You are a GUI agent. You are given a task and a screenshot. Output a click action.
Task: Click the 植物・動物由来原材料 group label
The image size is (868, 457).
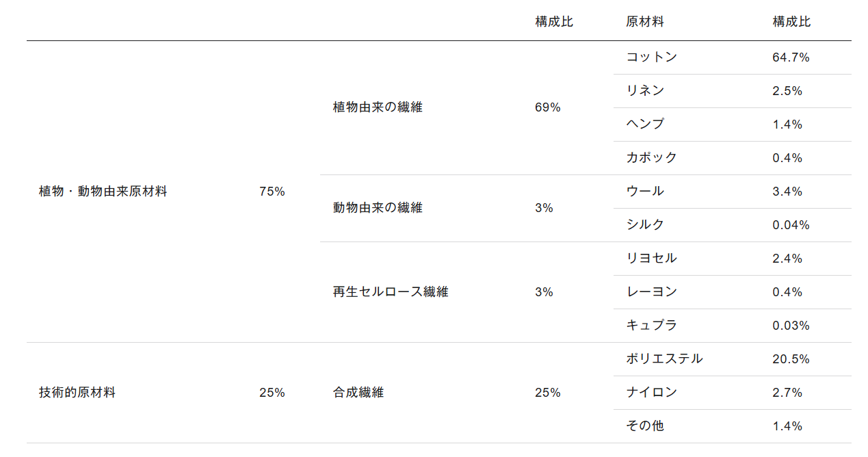pyautogui.click(x=103, y=192)
